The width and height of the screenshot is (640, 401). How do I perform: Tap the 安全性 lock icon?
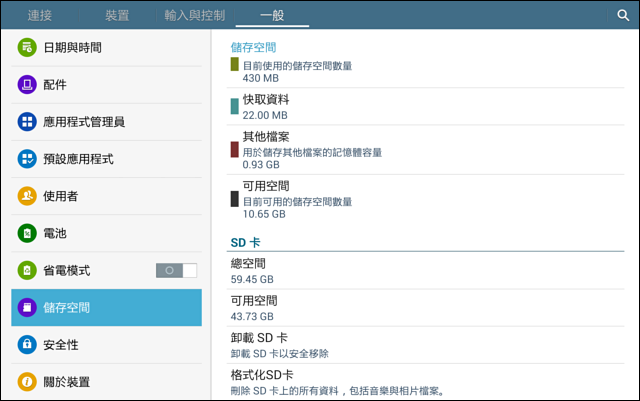point(27,345)
